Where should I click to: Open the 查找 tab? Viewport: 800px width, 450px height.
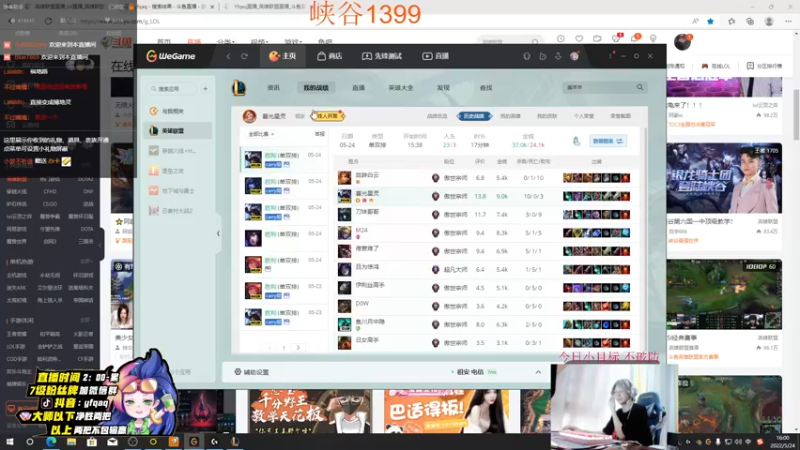(x=486, y=88)
